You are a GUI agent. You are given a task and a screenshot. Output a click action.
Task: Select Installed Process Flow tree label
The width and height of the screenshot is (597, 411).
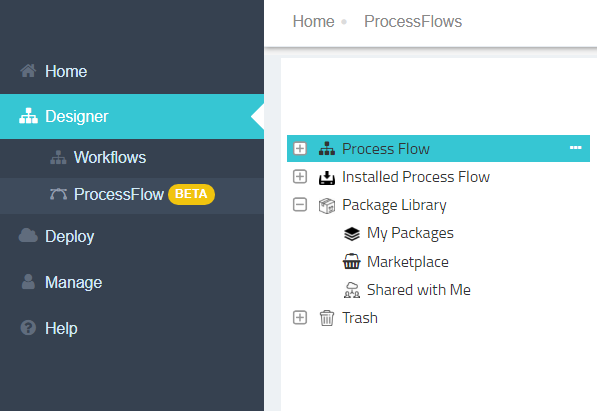[x=416, y=177]
